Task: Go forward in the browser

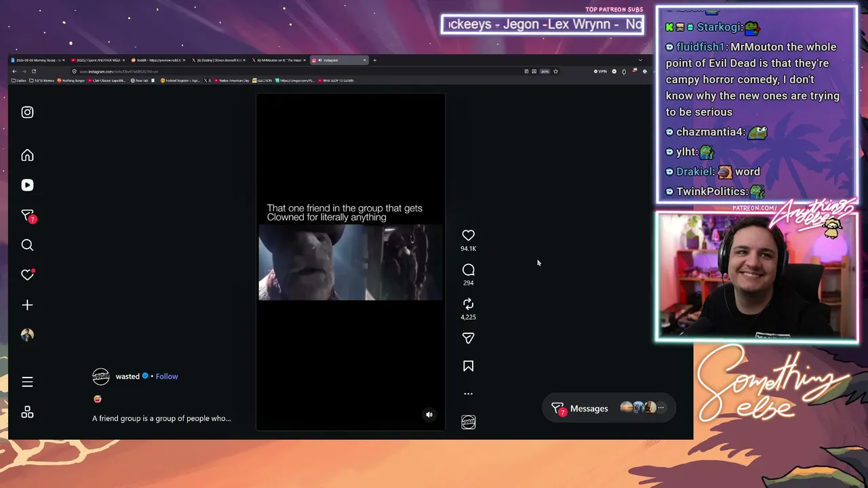Action: pyautogui.click(x=24, y=71)
